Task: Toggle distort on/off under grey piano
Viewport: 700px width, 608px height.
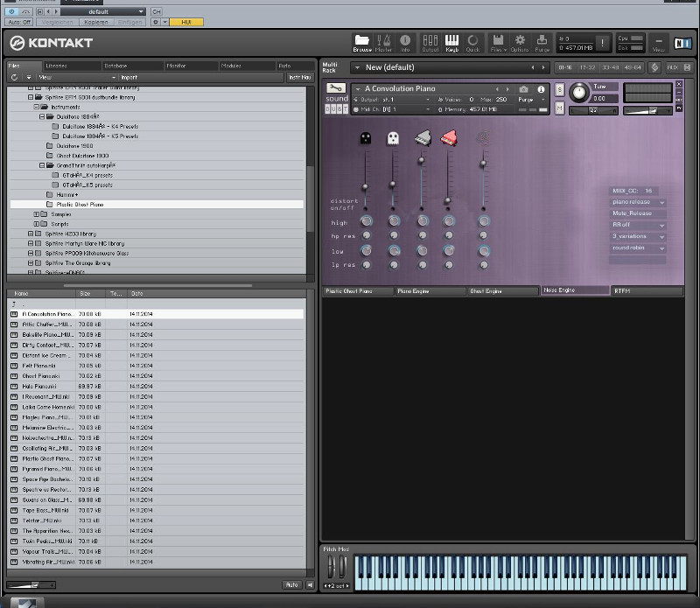Action: pyautogui.click(x=422, y=208)
